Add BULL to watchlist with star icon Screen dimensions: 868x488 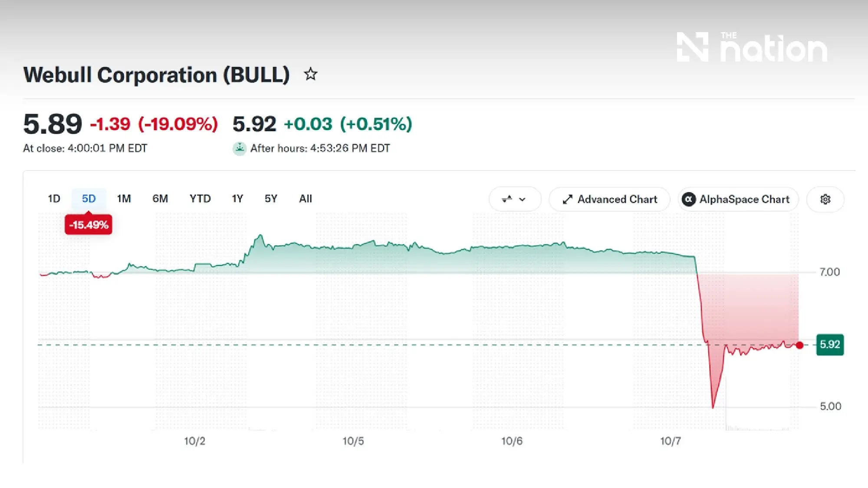[x=310, y=75]
